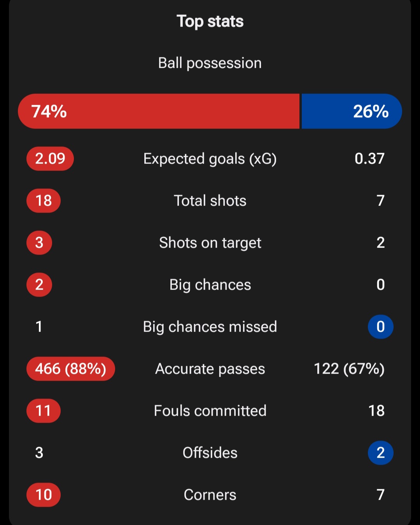Select the red 10 corners badge

[x=44, y=495]
